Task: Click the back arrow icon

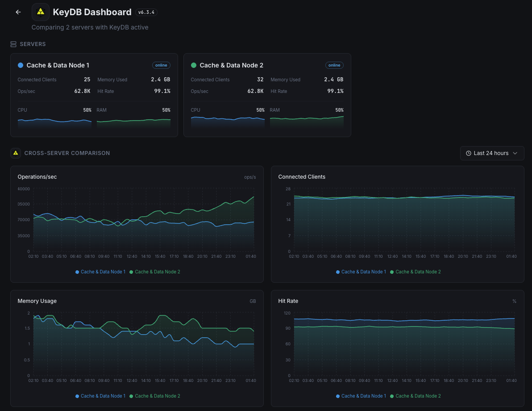Action: (18, 12)
